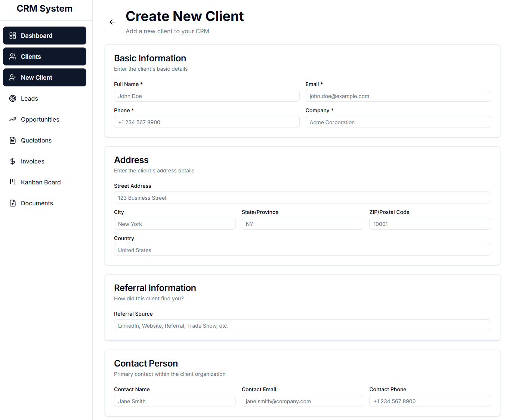Click the Quotations document icon
Screen dimensions: 506x420
click(x=13, y=140)
